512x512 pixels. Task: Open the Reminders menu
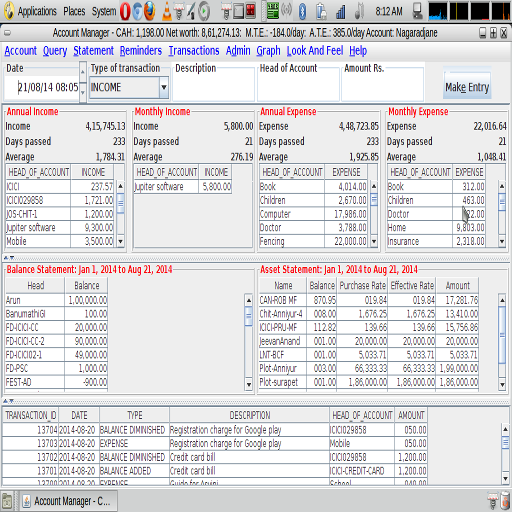point(141,51)
